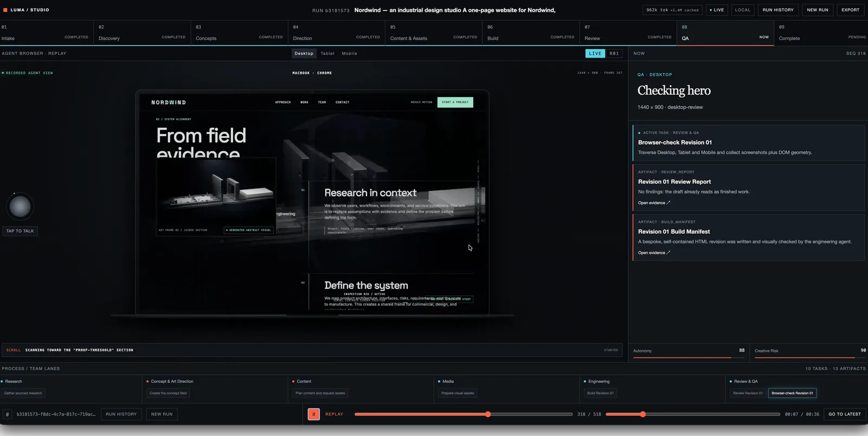
Task: Toggle the LIVE indicator in top bar
Action: 717,10
